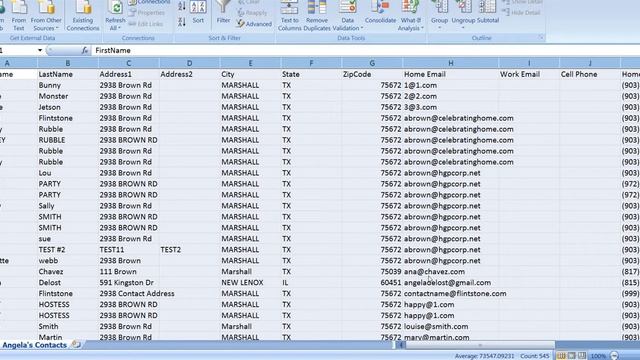Select cell with ana@chavez.com

(451, 272)
